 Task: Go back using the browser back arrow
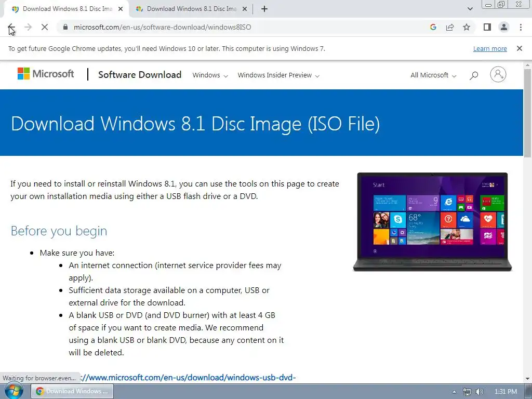(x=11, y=27)
